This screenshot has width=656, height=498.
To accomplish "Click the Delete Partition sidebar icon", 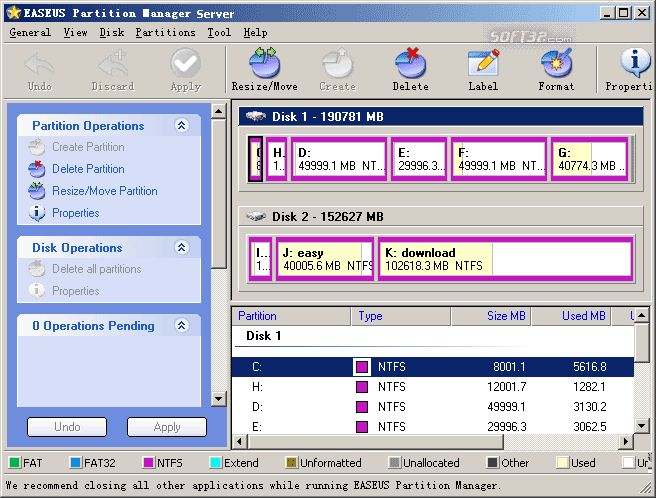I will [37, 169].
